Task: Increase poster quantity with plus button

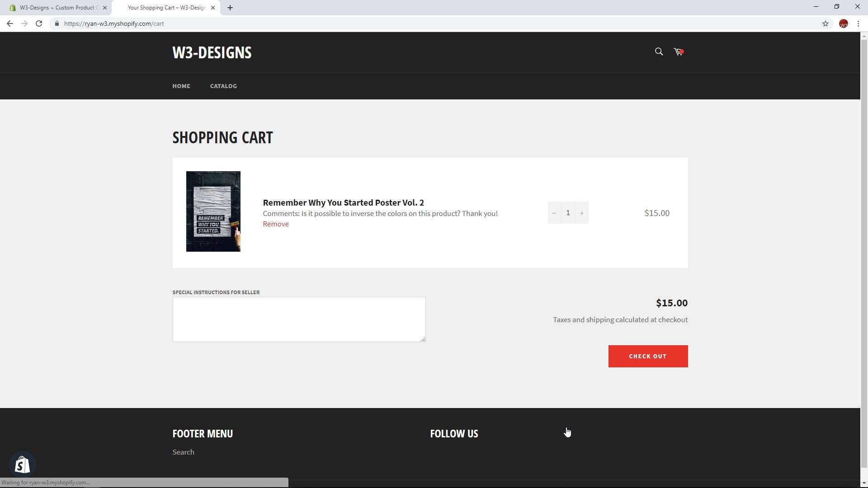Action: [582, 213]
